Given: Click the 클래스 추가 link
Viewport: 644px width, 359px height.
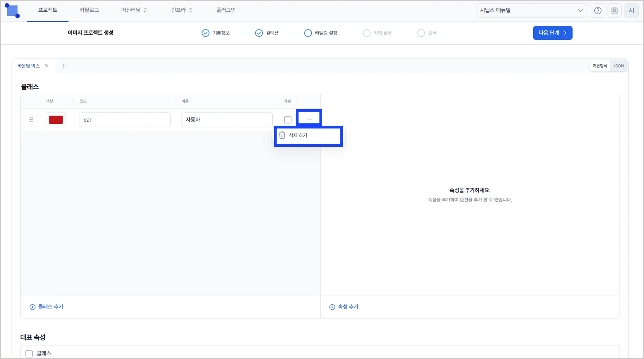Looking at the screenshot, I should point(47,307).
